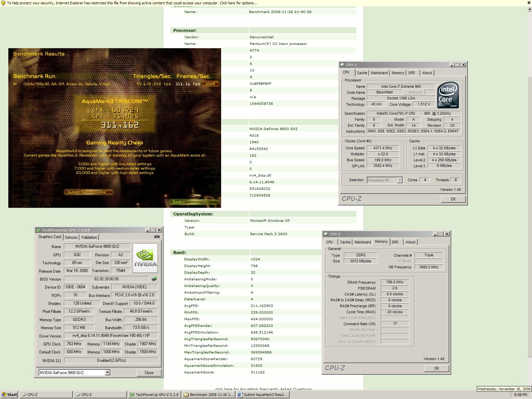Open About tab in CPU-Z processor window
The height and width of the screenshot is (399, 532).
[x=427, y=73]
